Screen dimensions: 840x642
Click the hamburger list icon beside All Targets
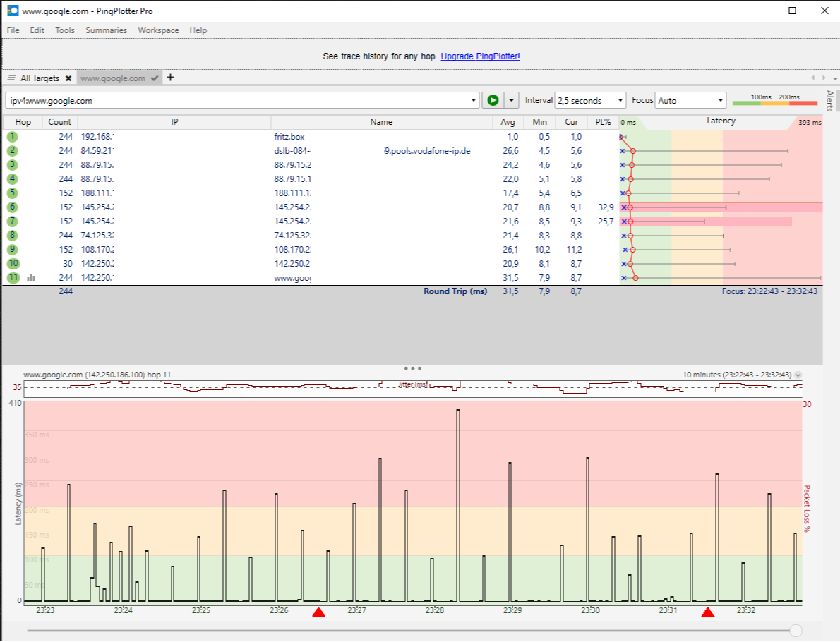click(11, 78)
